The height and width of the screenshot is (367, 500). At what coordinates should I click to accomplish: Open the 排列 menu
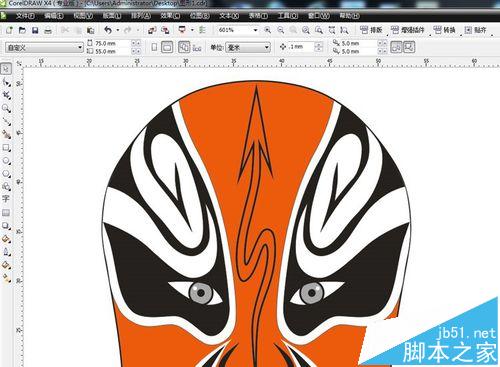click(x=141, y=16)
